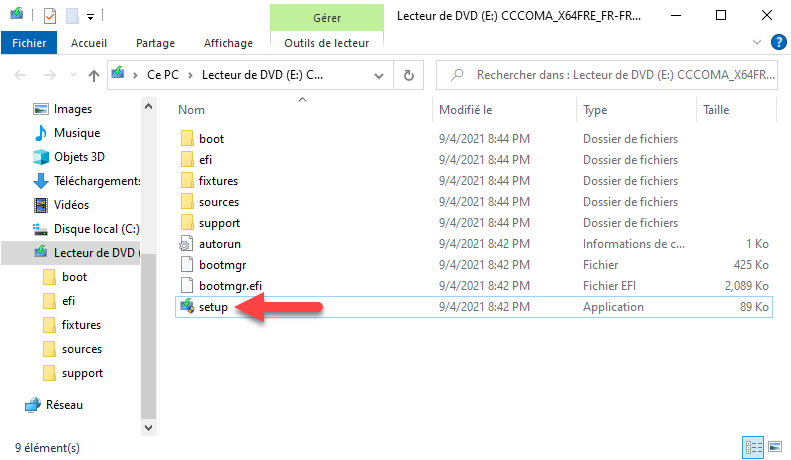This screenshot has width=791, height=460.
Task: Open Musique in the navigation pane
Action: [x=77, y=133]
